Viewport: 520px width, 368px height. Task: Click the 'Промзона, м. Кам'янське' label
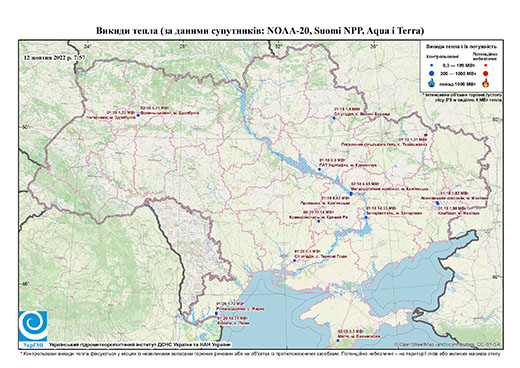tap(325, 202)
